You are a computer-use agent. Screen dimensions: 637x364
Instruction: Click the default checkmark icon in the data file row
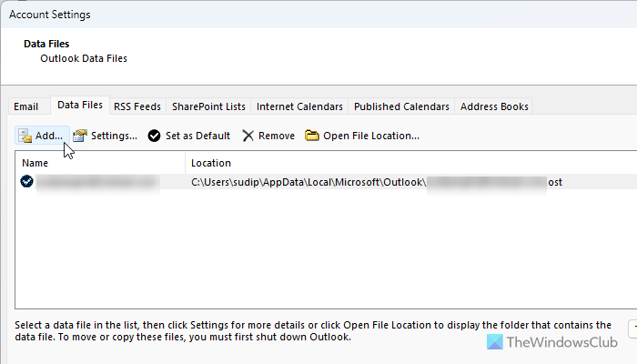click(27, 182)
